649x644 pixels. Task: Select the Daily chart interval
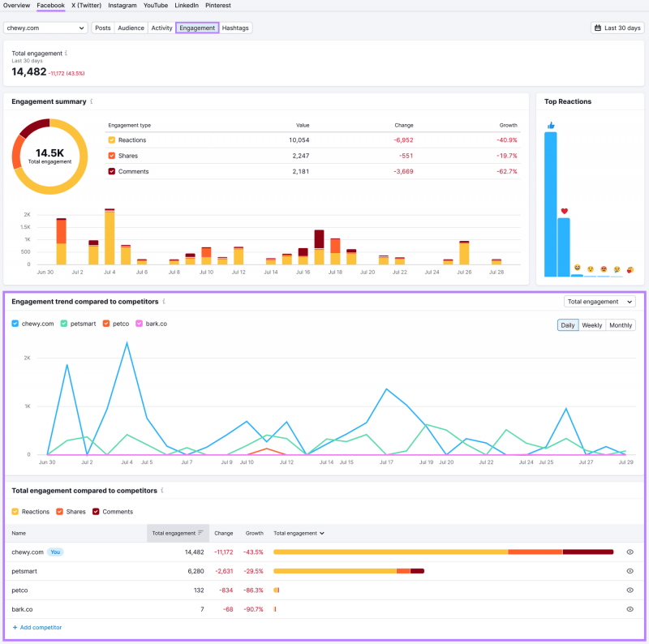pos(567,325)
